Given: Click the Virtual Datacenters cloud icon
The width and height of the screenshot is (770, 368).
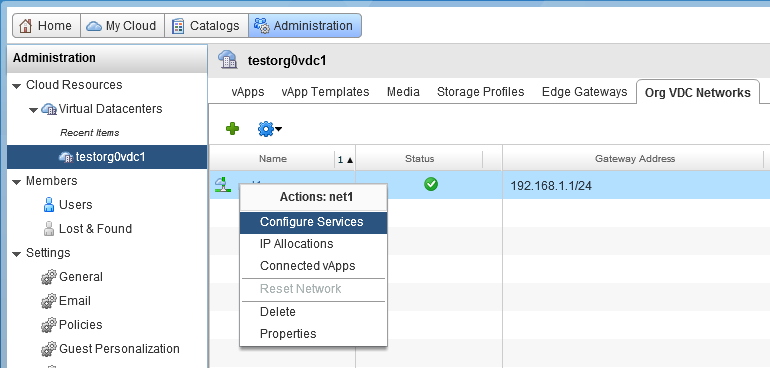Looking at the screenshot, I should (49, 109).
